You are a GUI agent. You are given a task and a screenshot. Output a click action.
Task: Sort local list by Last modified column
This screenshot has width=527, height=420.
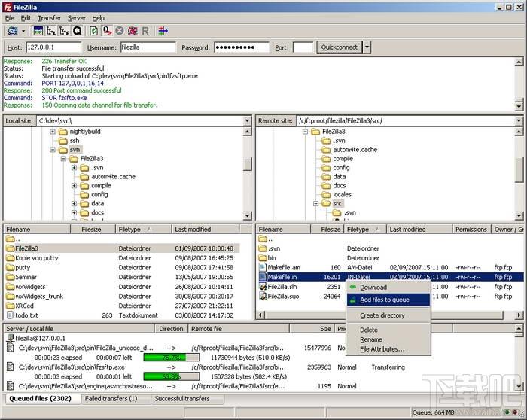(206, 229)
